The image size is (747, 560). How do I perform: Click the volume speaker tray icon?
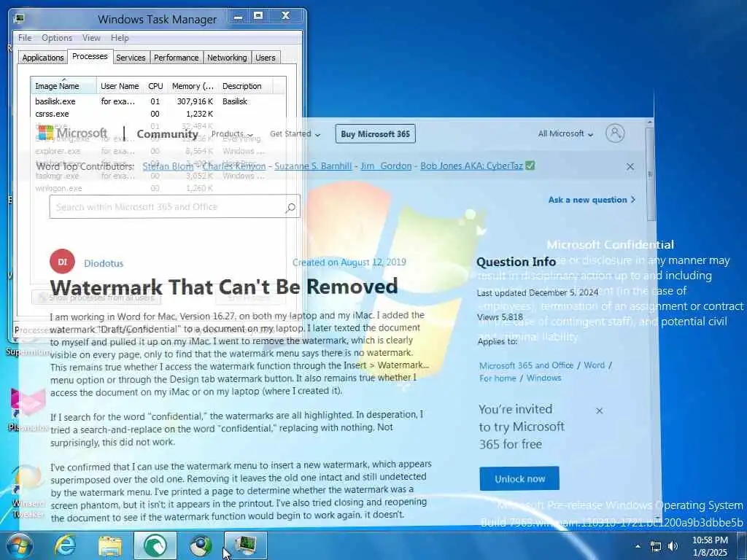coord(673,546)
